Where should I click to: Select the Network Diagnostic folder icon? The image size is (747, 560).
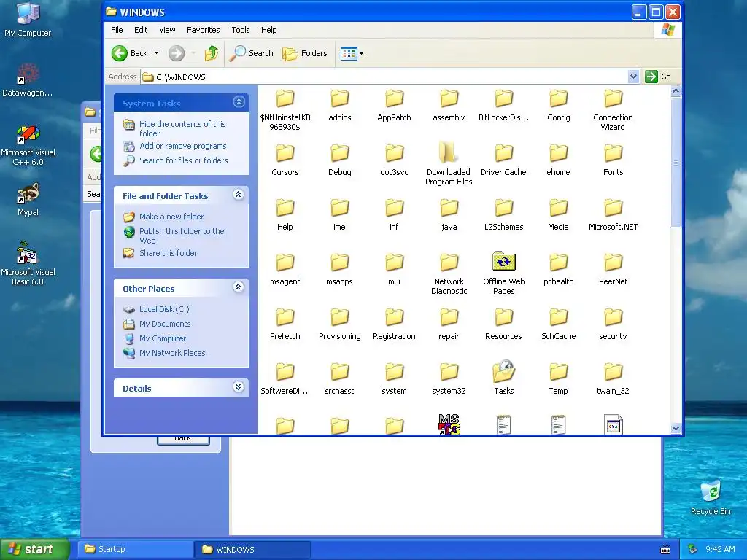pos(449,262)
